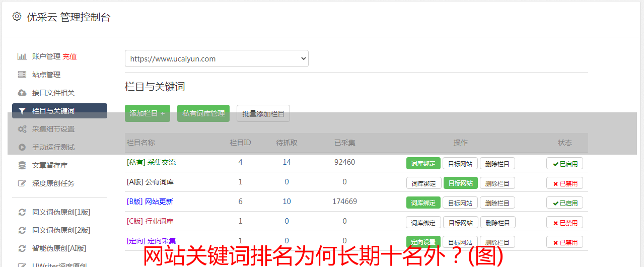Click the 已采集 column header
The height and width of the screenshot is (267, 644).
pos(345,143)
